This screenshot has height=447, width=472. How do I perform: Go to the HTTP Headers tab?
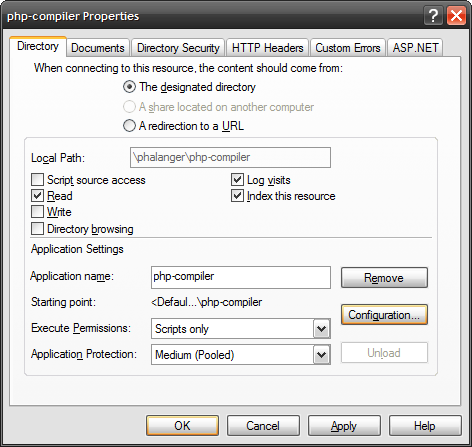pyautogui.click(x=268, y=48)
